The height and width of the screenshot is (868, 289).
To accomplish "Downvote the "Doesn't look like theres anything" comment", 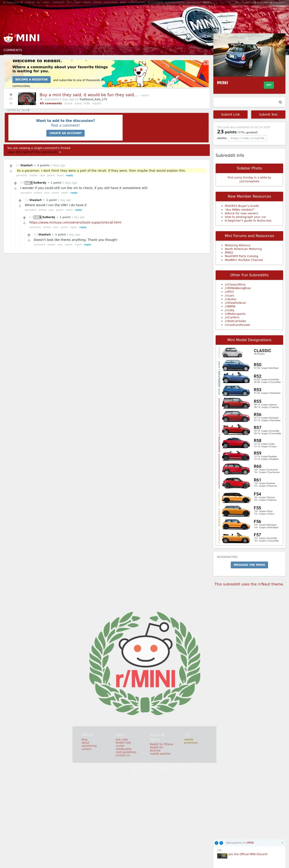I will 29,241.
